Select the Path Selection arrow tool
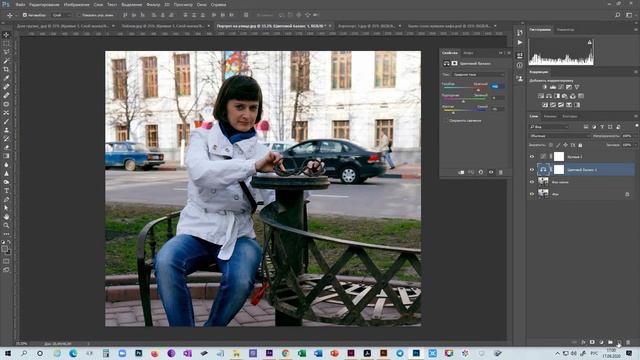640x360 pixels. (6, 208)
